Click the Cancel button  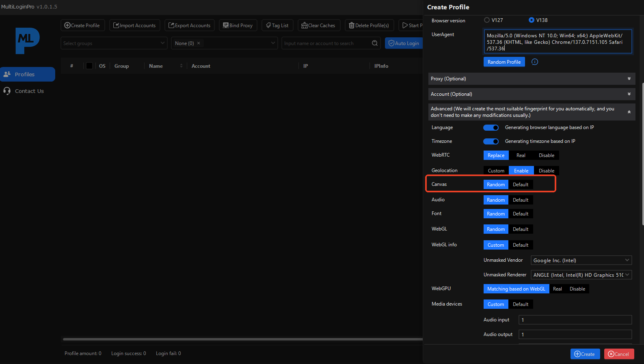(x=619, y=354)
